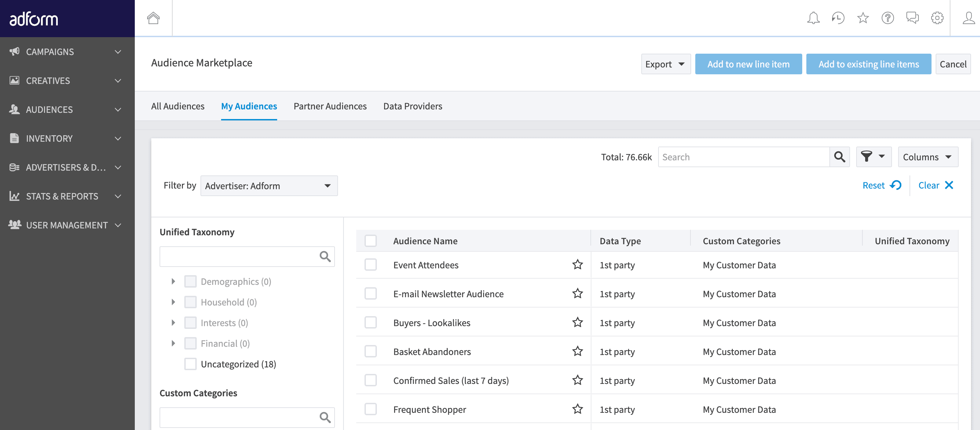Image resolution: width=980 pixels, height=430 pixels.
Task: Check the Event Attendees row
Action: [x=371, y=265]
